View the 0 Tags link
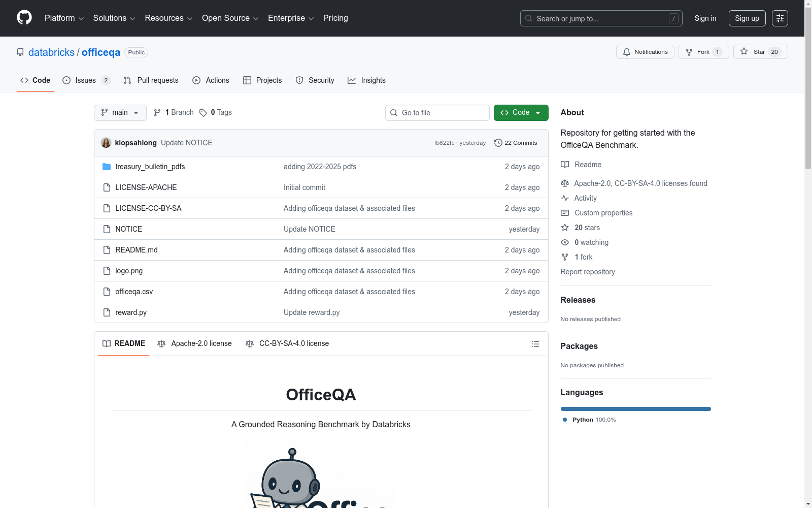 coord(216,113)
